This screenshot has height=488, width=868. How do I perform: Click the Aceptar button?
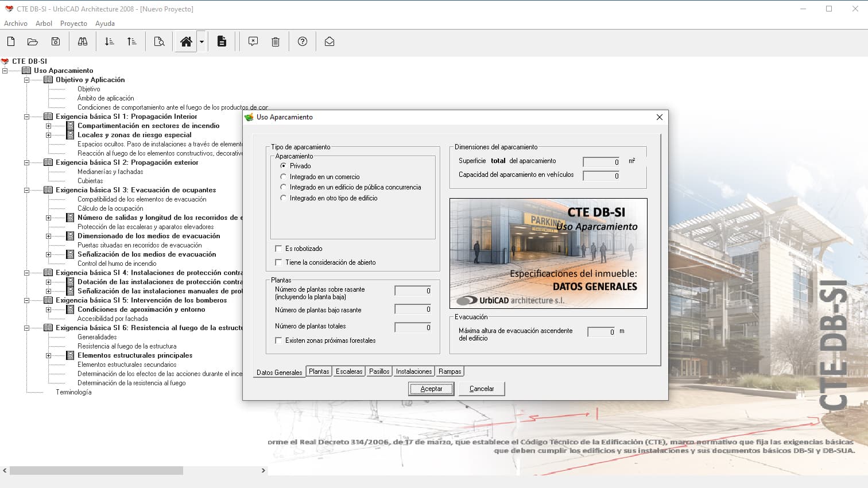click(431, 389)
